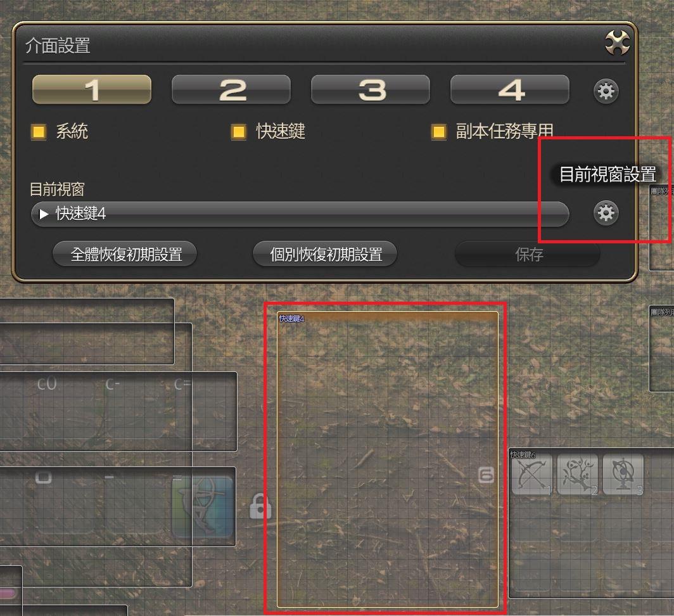
Task: Click the hotbar padlock lock icon
Action: 260,506
